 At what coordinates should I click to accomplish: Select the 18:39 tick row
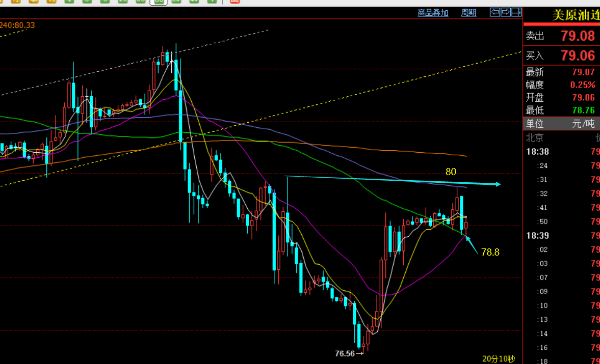pyautogui.click(x=561, y=236)
